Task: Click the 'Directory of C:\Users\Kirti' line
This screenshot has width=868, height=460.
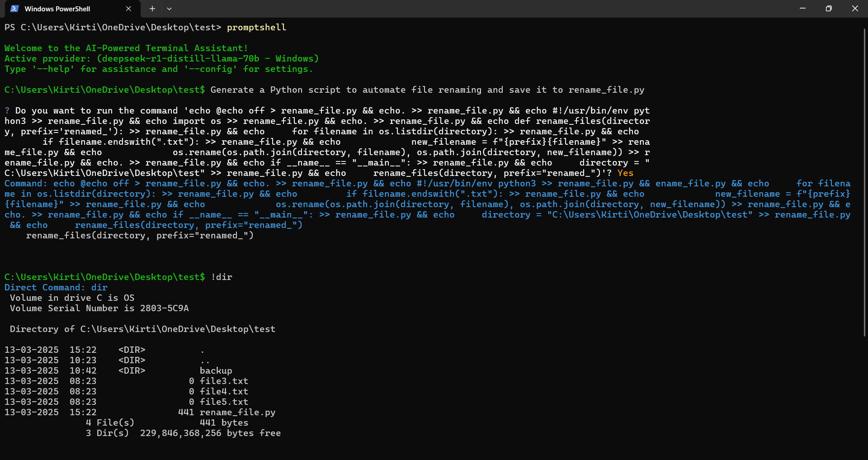Action: pyautogui.click(x=142, y=329)
